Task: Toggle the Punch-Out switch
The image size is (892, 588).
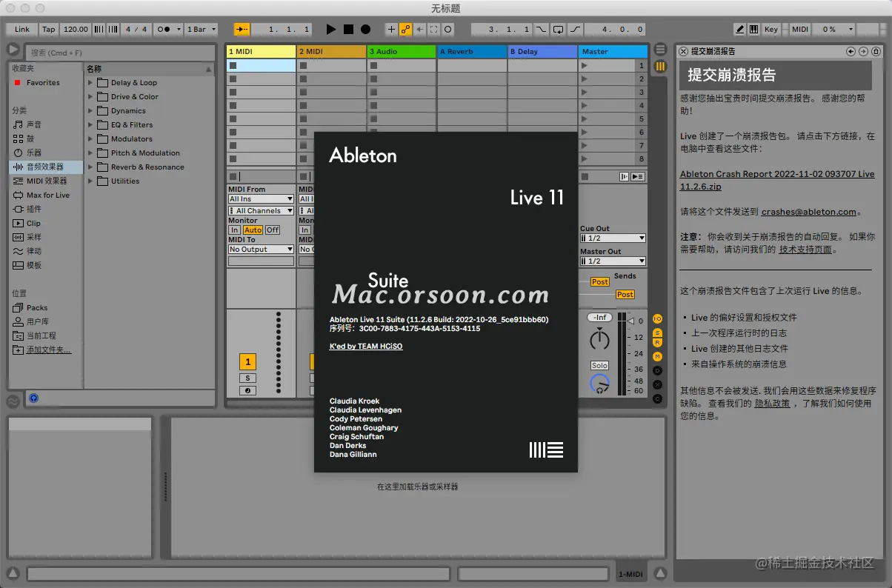Action: [x=575, y=30]
